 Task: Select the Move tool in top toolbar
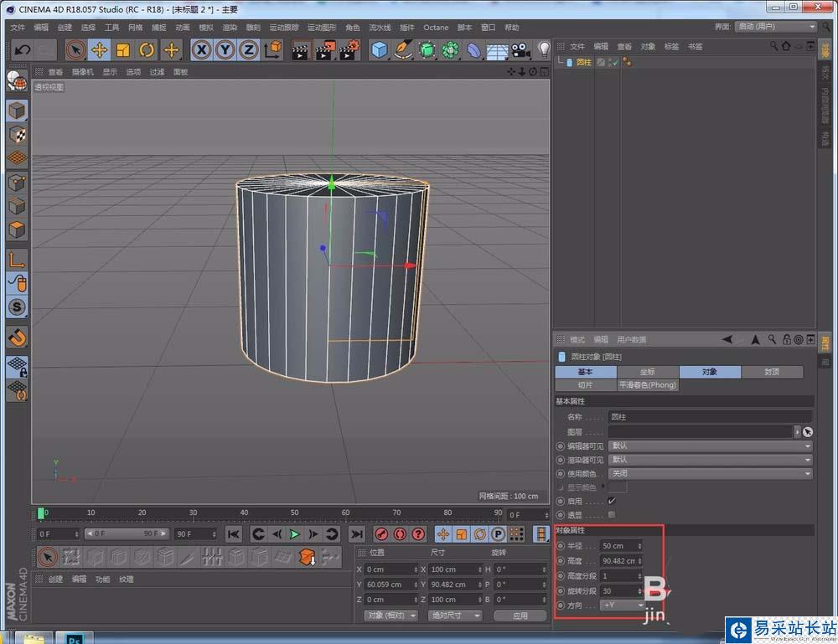[x=99, y=50]
